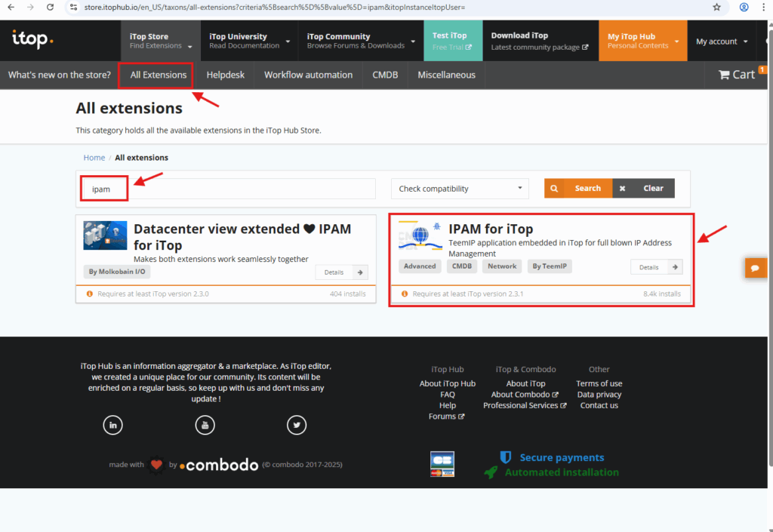Click the Twitter icon in footer

point(297,425)
